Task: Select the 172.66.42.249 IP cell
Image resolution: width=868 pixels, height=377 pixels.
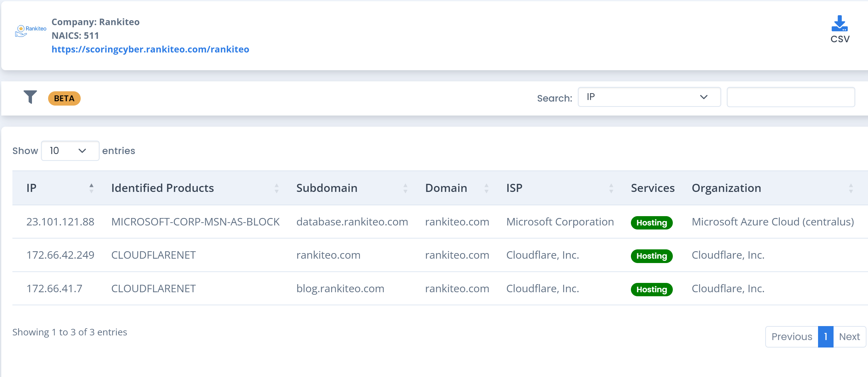Action: 60,255
